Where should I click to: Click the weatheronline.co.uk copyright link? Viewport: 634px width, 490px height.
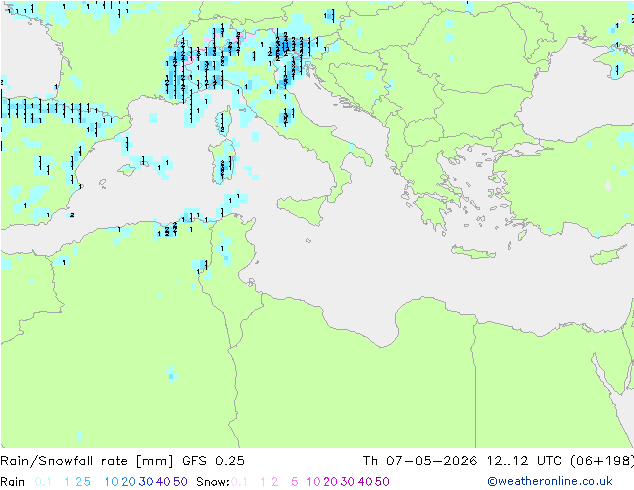pyautogui.click(x=550, y=481)
